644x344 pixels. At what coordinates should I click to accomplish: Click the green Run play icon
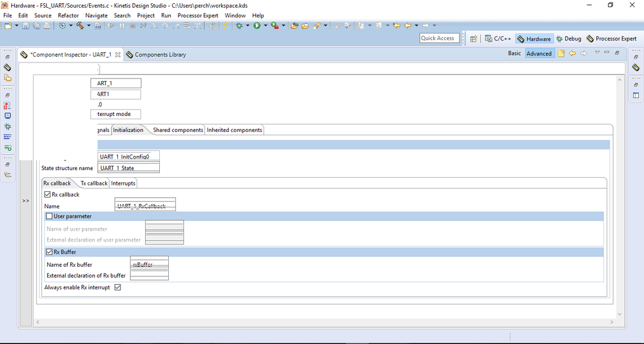257,26
